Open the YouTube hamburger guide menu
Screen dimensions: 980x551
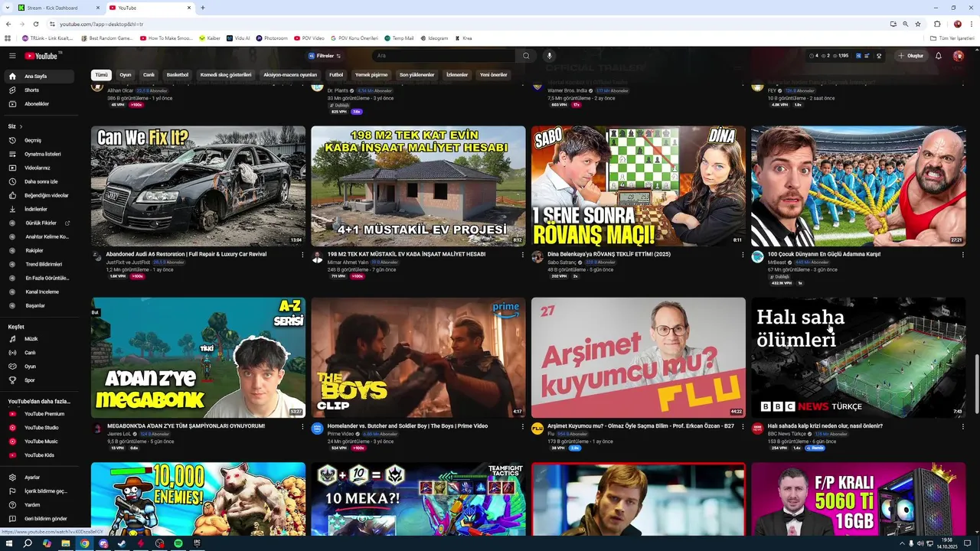click(12, 56)
